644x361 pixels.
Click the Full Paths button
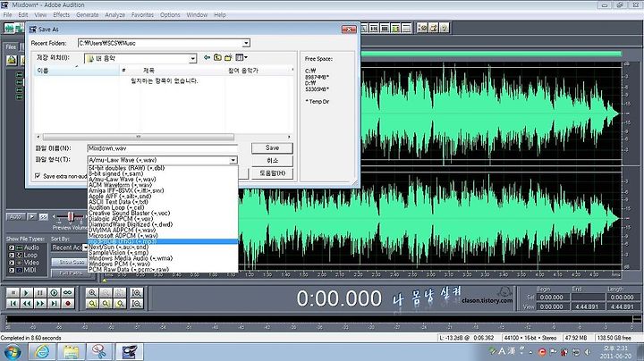click(x=72, y=273)
